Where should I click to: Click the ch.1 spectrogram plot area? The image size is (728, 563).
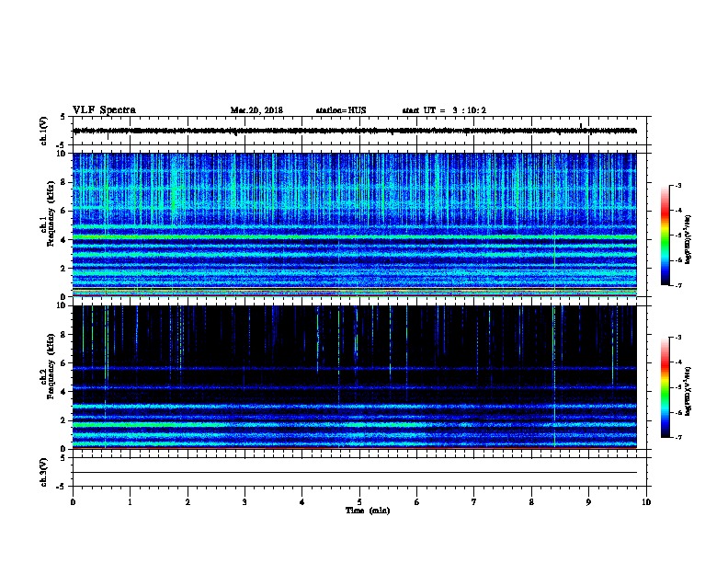[355, 224]
